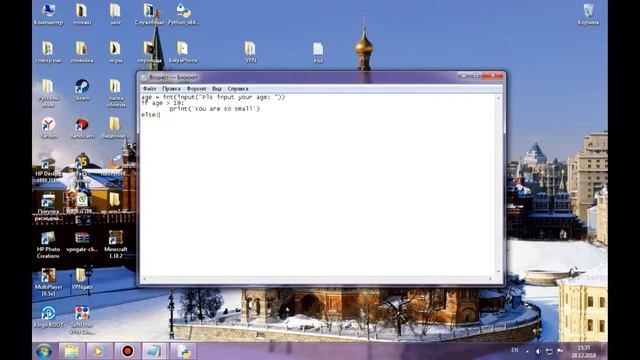Open the Вид menu in Notepad
The width and height of the screenshot is (640, 360).
point(217,89)
